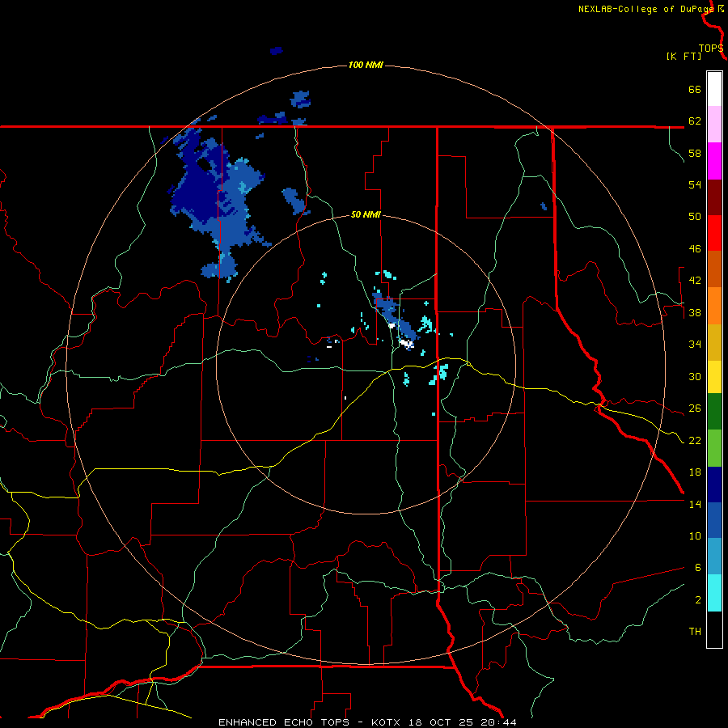This screenshot has width=728, height=728.
Task: Click the 50 NMI range ring label
Action: click(x=366, y=214)
